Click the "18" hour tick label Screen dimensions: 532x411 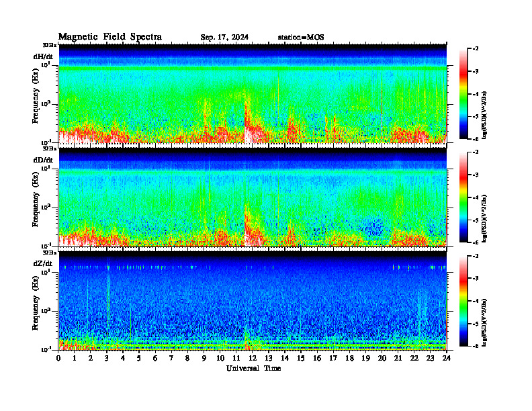click(x=349, y=359)
